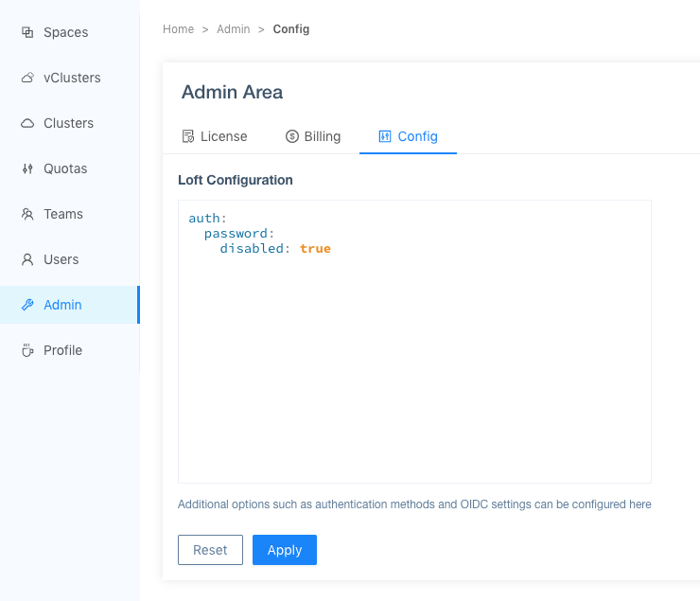The image size is (700, 601).
Task: Follow the Home breadcrumb link
Action: coord(178,29)
